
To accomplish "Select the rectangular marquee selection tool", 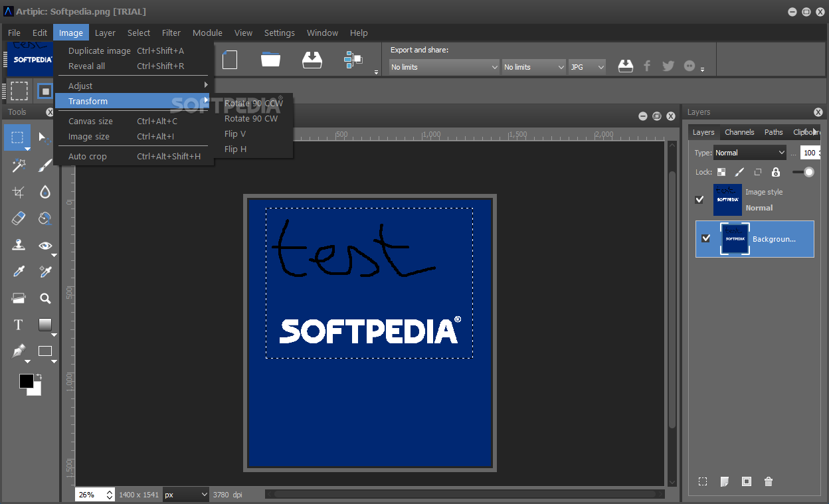I will click(17, 137).
